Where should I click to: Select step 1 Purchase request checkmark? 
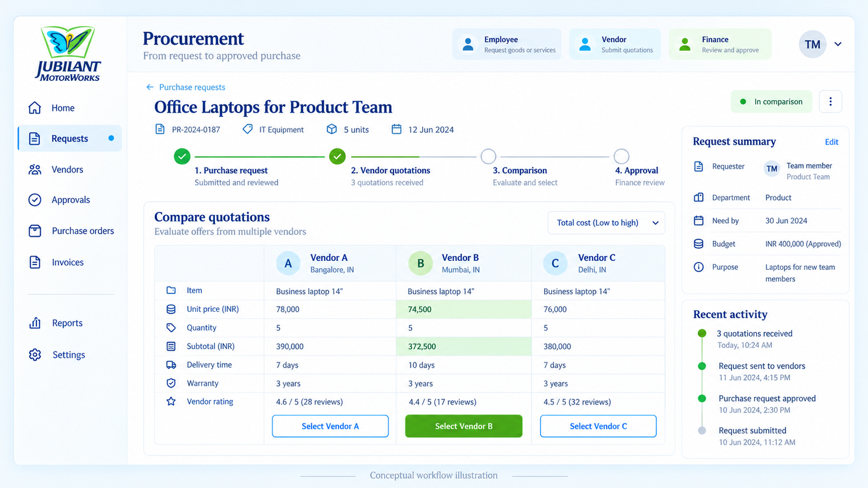pos(182,157)
